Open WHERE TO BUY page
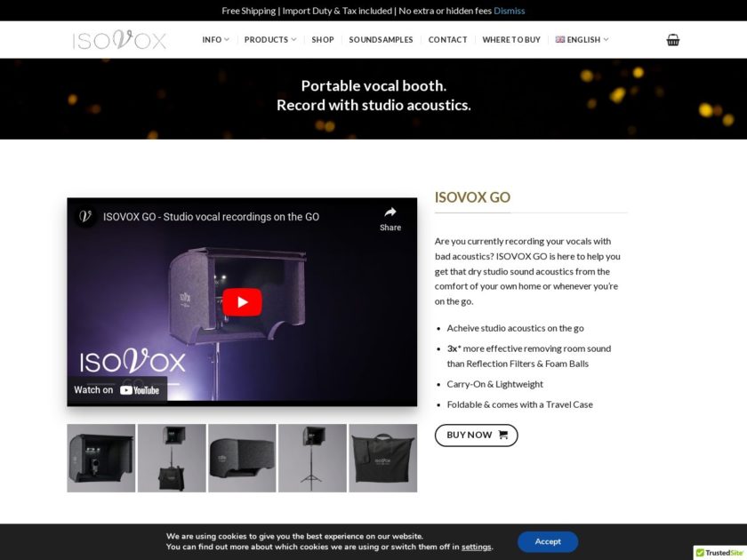This screenshot has width=747, height=560. click(x=511, y=40)
